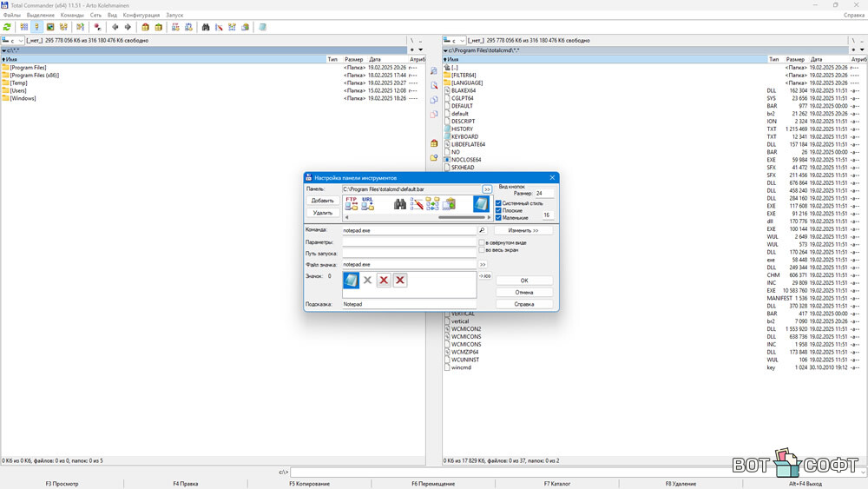This screenshot has height=489, width=868.
Task: Open the Сеть menu
Action: pos(95,15)
